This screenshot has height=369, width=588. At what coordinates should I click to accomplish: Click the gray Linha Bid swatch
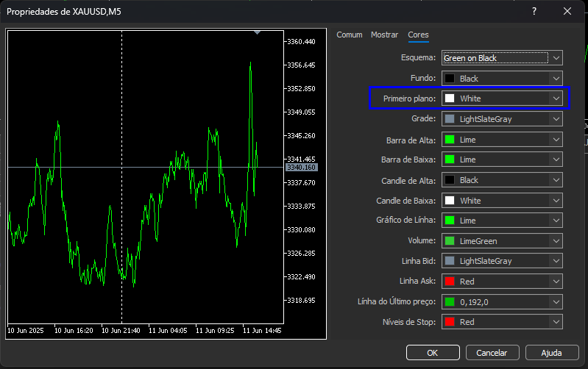[x=450, y=261]
